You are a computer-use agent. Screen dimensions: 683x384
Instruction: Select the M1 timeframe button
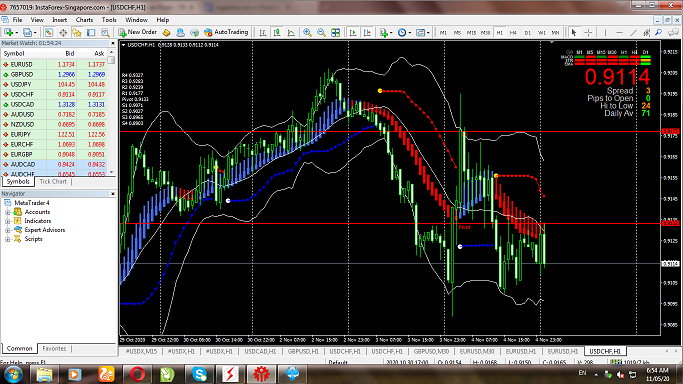[443, 33]
